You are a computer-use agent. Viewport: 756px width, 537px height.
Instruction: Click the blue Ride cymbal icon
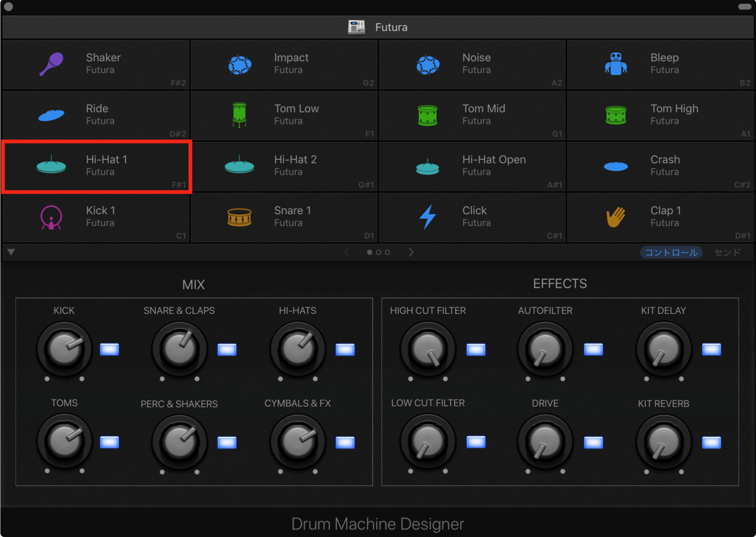tap(51, 115)
